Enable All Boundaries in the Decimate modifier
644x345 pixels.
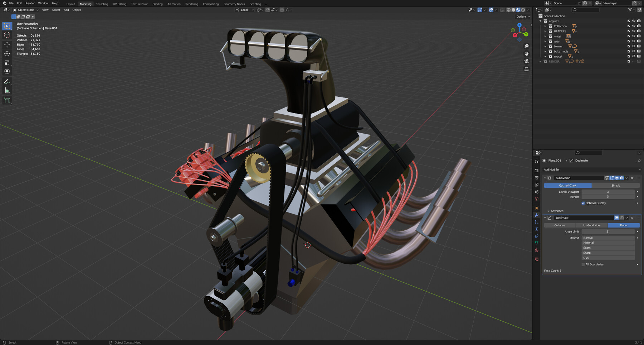pos(583,264)
